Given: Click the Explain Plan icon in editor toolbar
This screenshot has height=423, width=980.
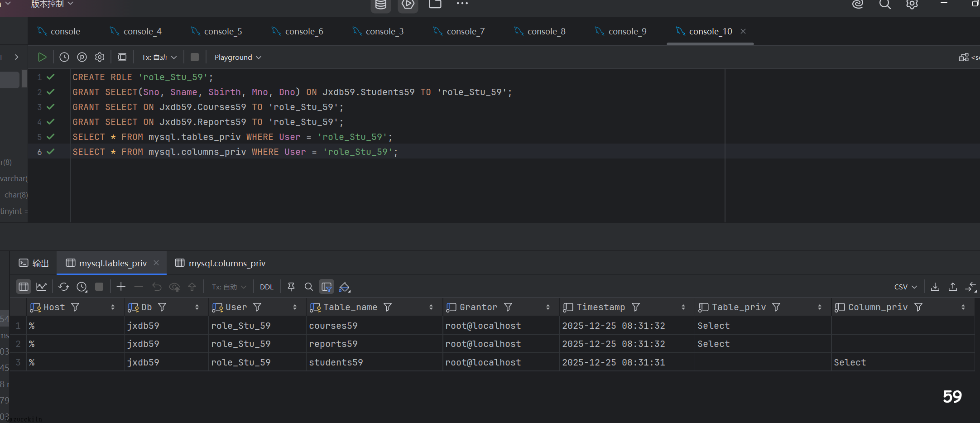Looking at the screenshot, I should point(82,57).
